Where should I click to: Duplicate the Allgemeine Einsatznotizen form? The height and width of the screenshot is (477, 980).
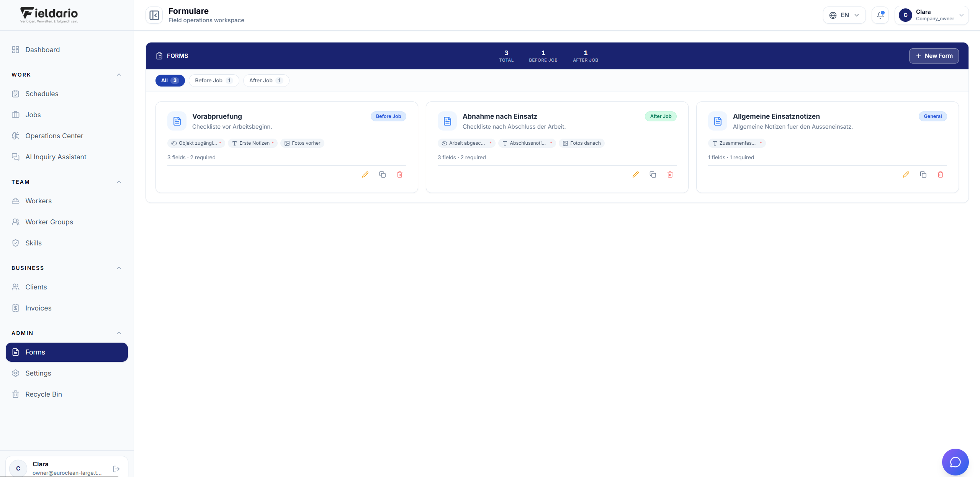923,175
